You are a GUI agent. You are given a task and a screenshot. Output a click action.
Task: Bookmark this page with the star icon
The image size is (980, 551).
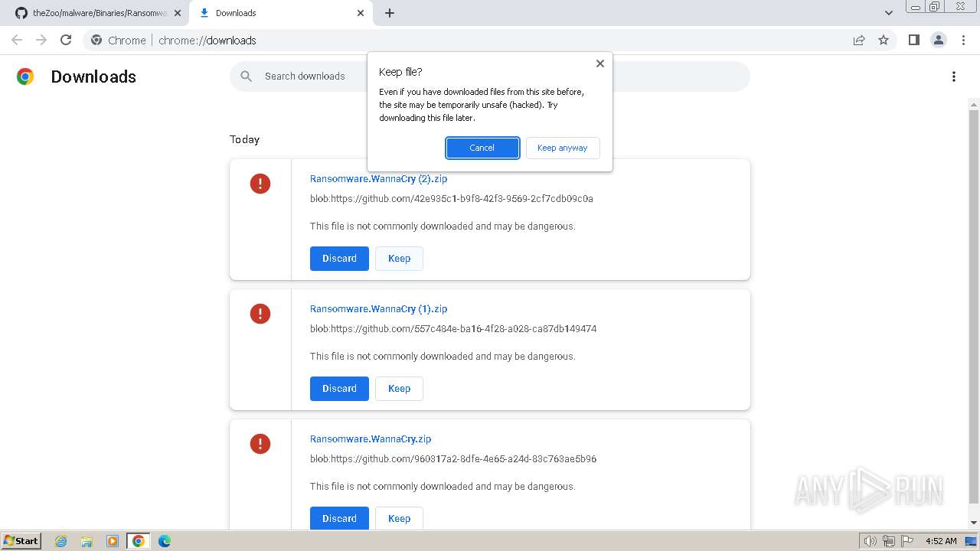click(884, 40)
